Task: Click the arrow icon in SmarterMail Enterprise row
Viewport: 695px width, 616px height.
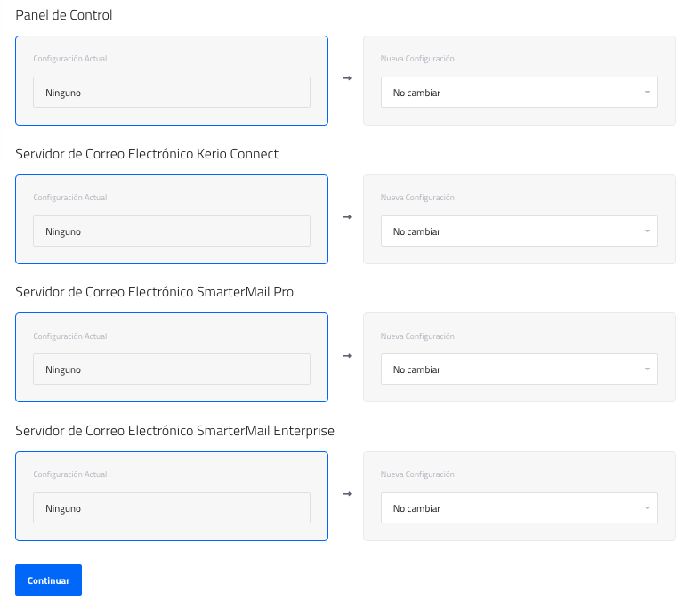Action: (347, 494)
